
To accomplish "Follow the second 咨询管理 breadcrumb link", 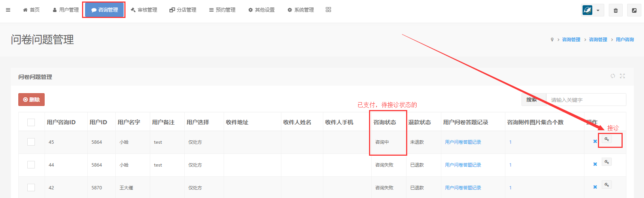I will (x=598, y=40).
